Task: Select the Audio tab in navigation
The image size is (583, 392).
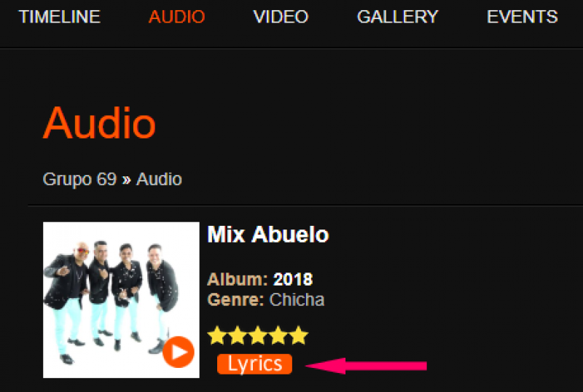Action: click(176, 17)
